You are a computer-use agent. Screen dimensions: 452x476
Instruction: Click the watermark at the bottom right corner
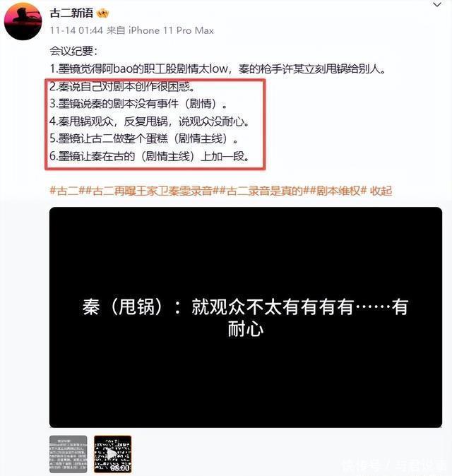coord(395,465)
